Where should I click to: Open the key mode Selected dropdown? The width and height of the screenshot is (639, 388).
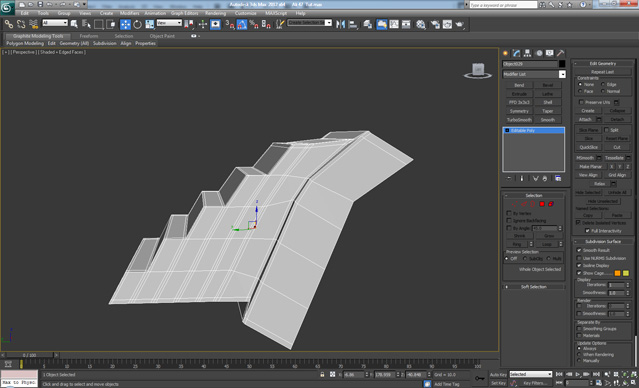tap(531, 374)
